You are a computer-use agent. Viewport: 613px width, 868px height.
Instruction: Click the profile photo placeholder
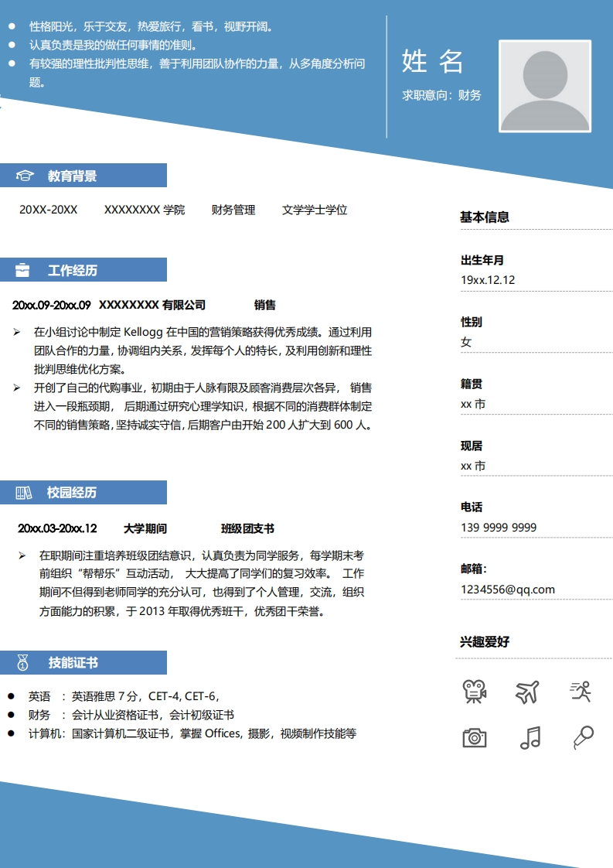[x=545, y=86]
